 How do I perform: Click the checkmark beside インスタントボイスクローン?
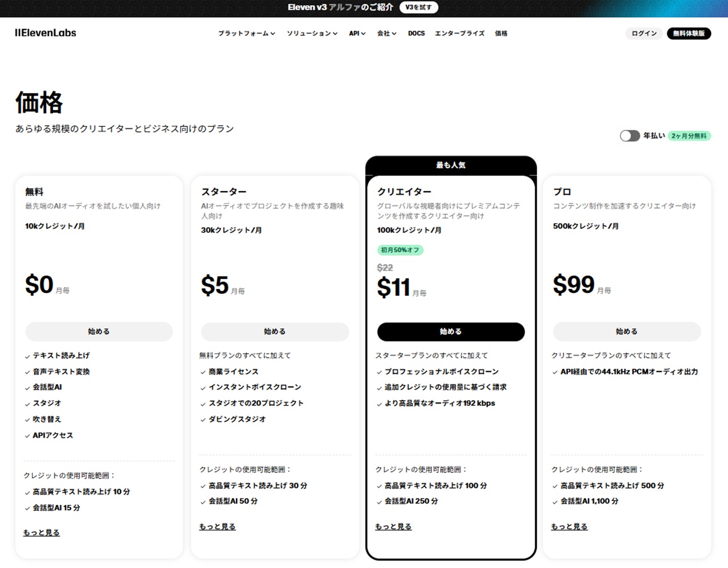[203, 388]
